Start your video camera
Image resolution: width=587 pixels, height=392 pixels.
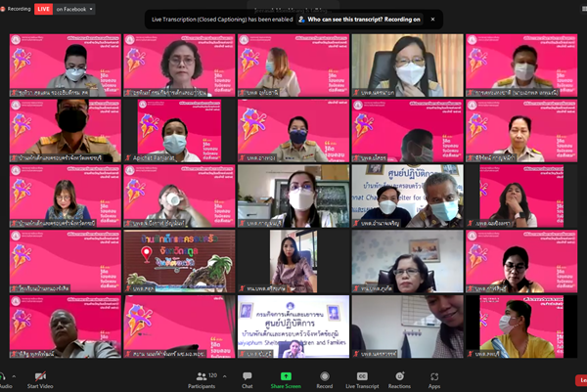point(40,380)
